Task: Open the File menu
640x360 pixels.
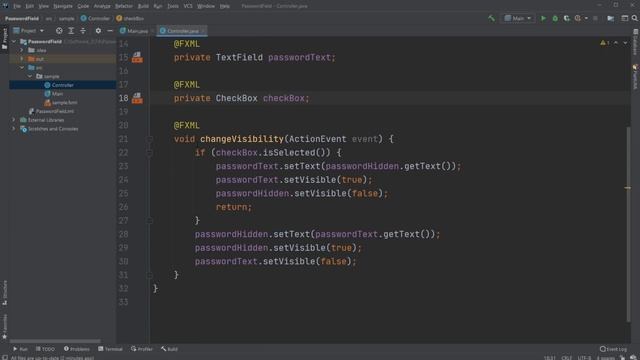Action: [x=17, y=6]
